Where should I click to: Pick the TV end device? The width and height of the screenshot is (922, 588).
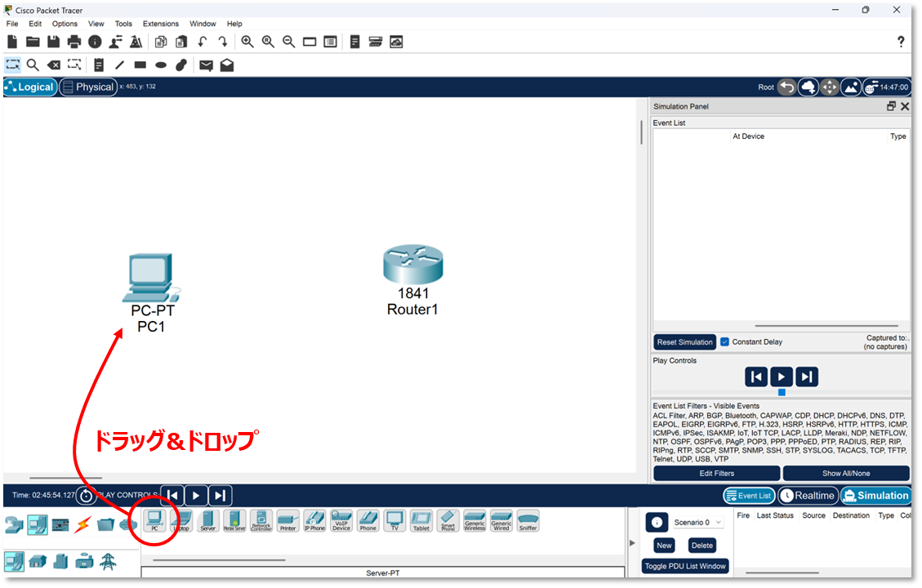pos(394,521)
